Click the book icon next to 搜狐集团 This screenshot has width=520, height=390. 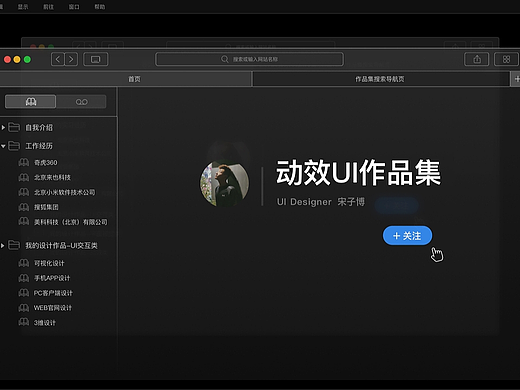(24, 207)
